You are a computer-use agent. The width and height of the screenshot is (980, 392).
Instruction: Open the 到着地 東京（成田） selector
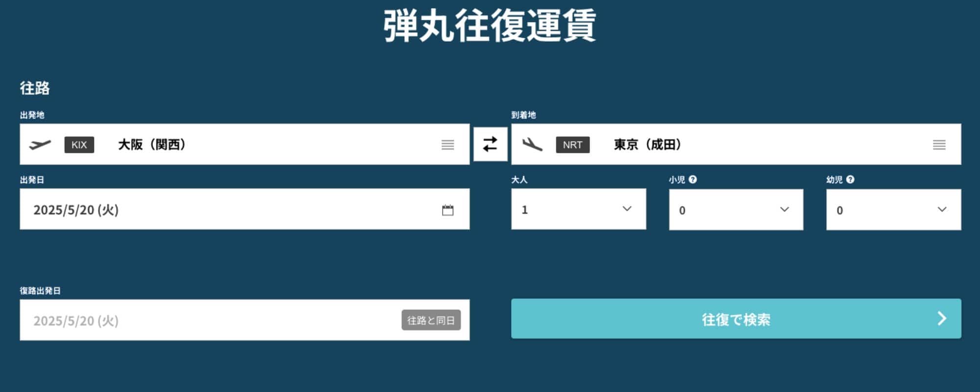pyautogui.click(x=736, y=144)
